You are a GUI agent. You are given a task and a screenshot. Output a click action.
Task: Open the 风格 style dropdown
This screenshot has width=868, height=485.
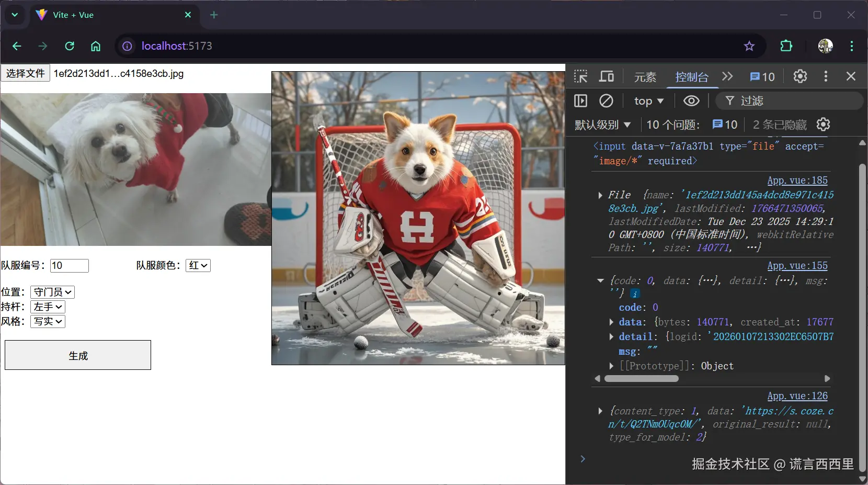click(48, 321)
